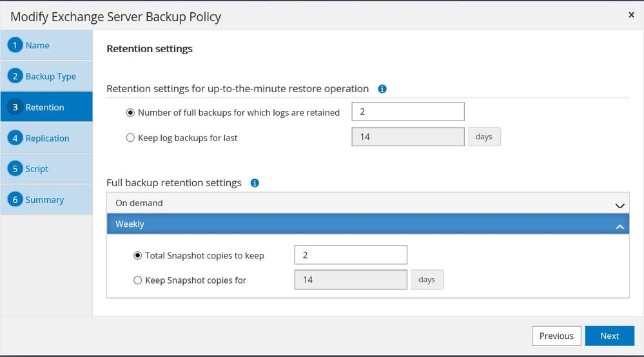Go to the Retention wizard step
644x357 pixels.
[x=45, y=107]
